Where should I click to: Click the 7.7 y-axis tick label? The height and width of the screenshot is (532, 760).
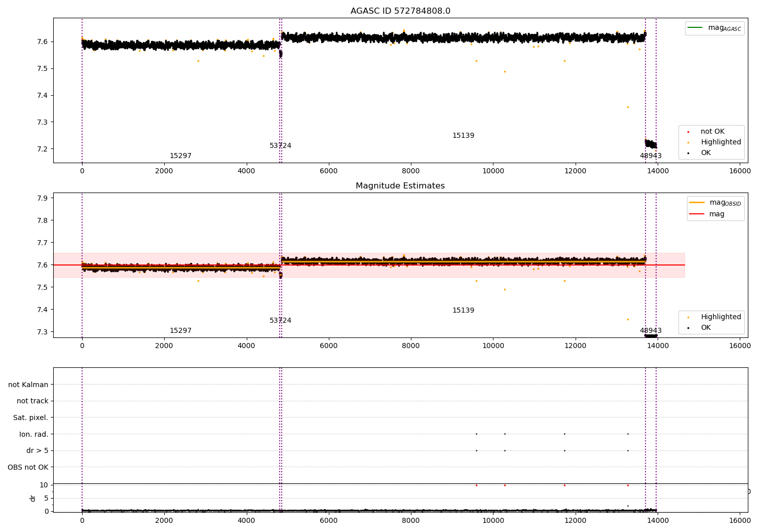(x=43, y=243)
